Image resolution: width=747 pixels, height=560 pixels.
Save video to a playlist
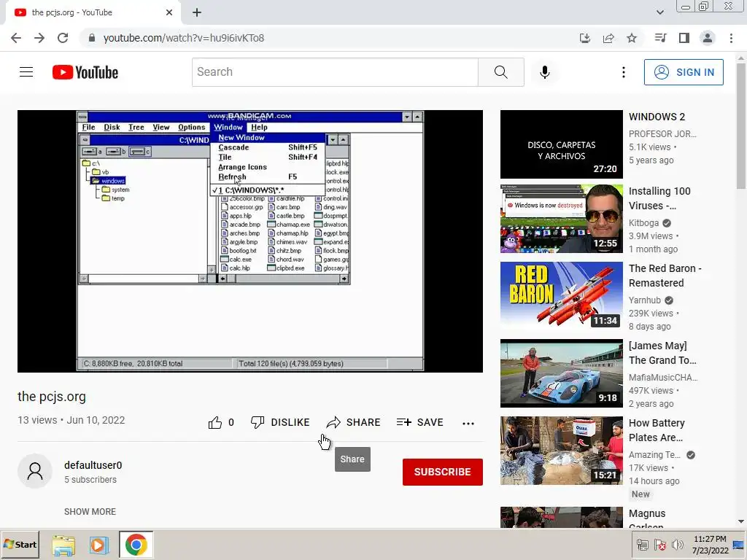[x=419, y=422]
